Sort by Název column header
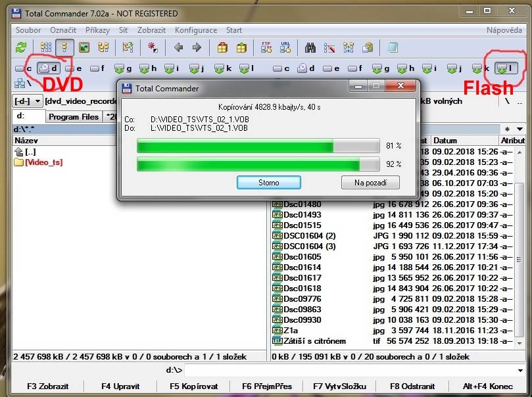Image resolution: width=532 pixels, height=397 pixels. click(64, 141)
